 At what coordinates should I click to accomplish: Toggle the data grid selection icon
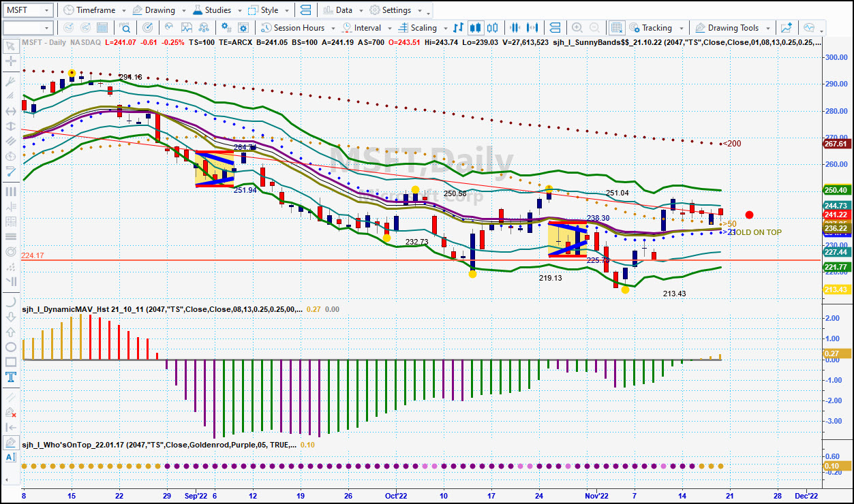pos(617,28)
